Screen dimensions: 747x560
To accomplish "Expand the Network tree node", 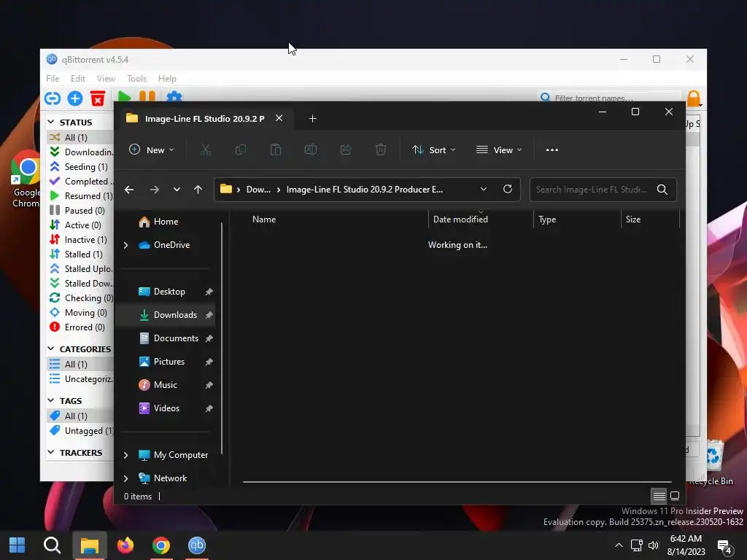I will pos(125,478).
